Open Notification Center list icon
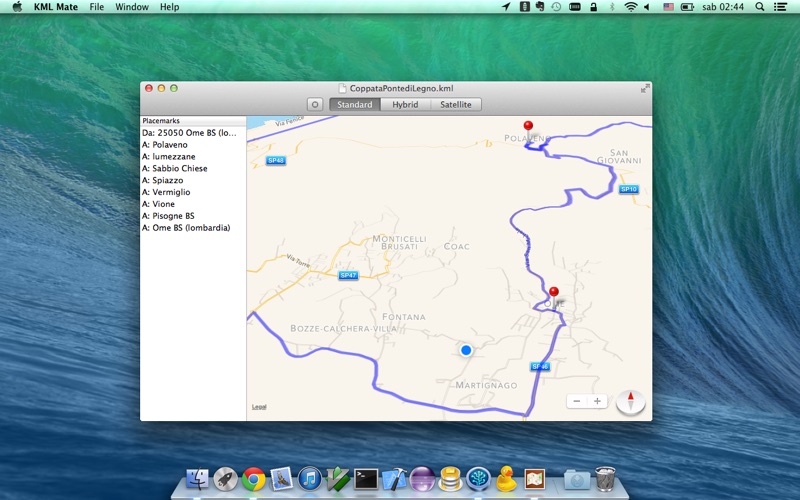 coord(780,7)
